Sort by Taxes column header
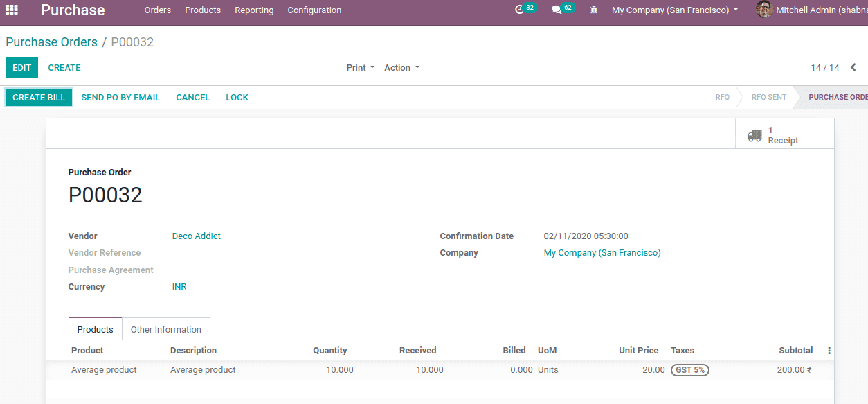This screenshot has width=868, height=404. 682,351
